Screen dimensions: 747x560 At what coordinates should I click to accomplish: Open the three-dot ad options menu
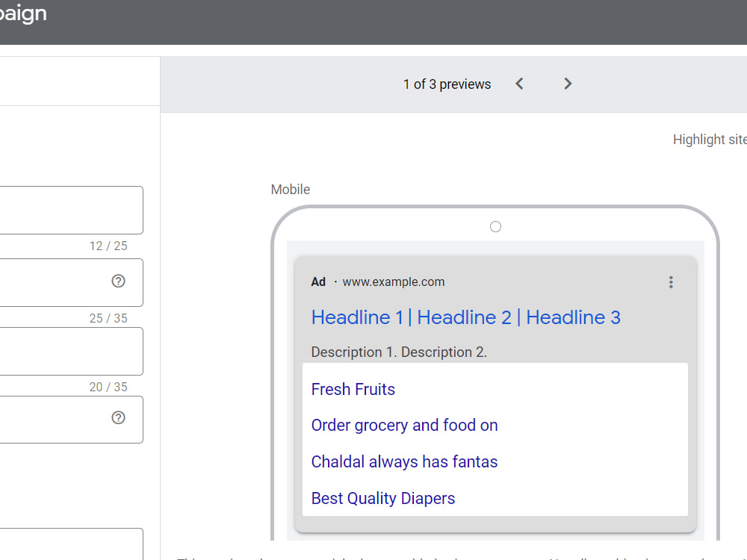(x=671, y=282)
